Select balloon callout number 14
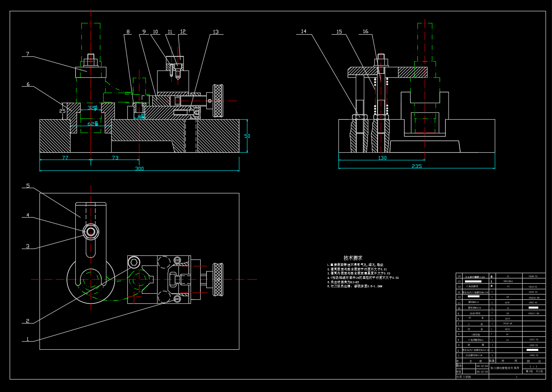The height and width of the screenshot is (392, 552). pos(303,31)
